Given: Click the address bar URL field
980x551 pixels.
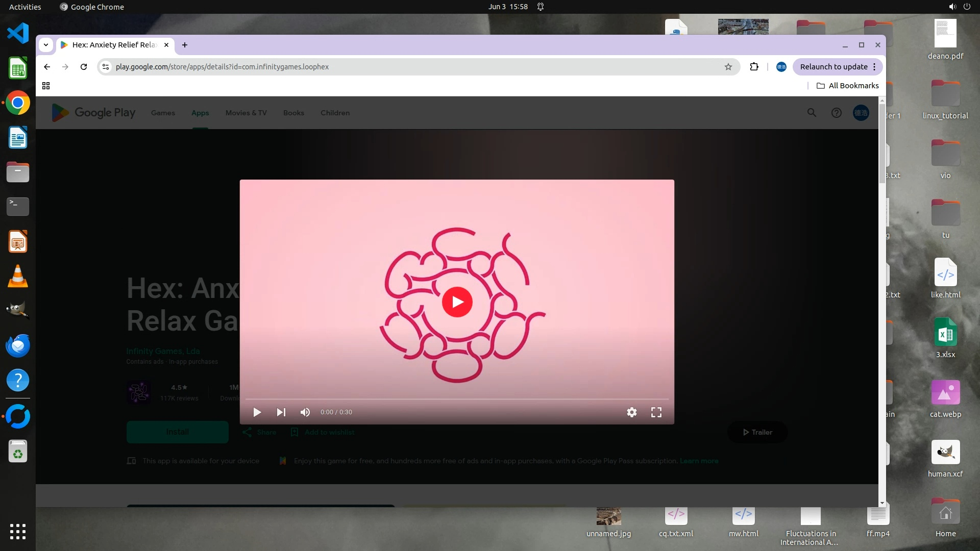Looking at the screenshot, I should point(408,67).
